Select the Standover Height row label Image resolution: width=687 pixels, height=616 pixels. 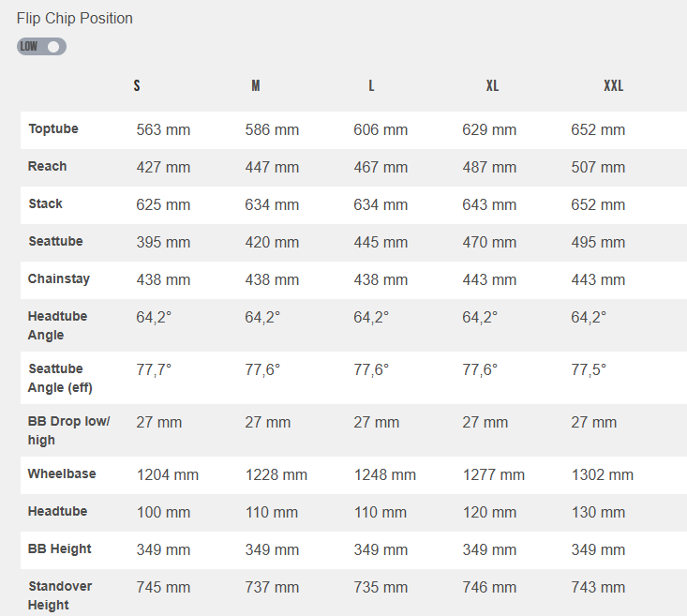click(x=60, y=595)
